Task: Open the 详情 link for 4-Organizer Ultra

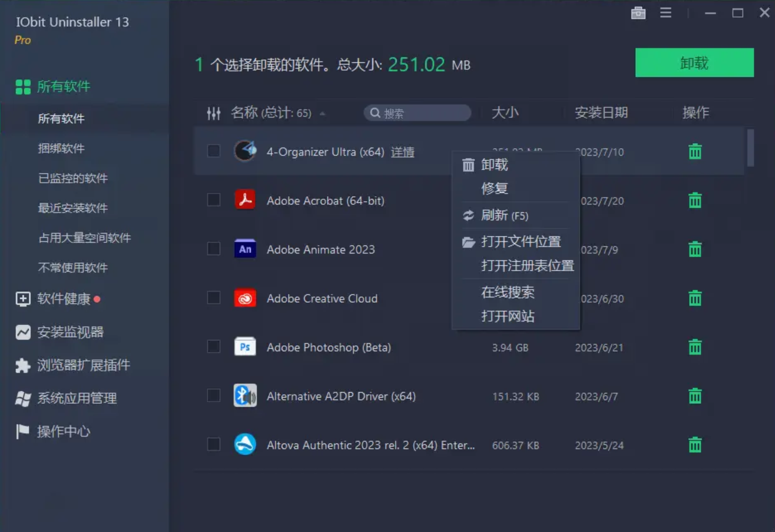Action: [403, 152]
